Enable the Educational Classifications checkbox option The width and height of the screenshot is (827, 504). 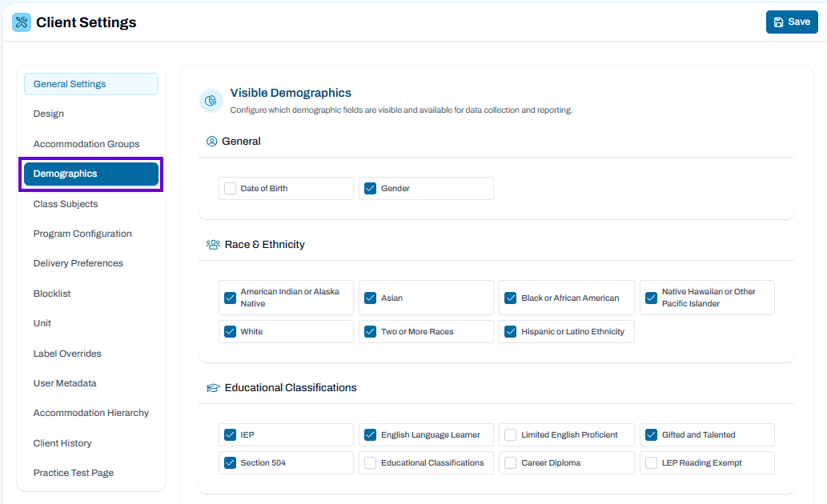370,463
